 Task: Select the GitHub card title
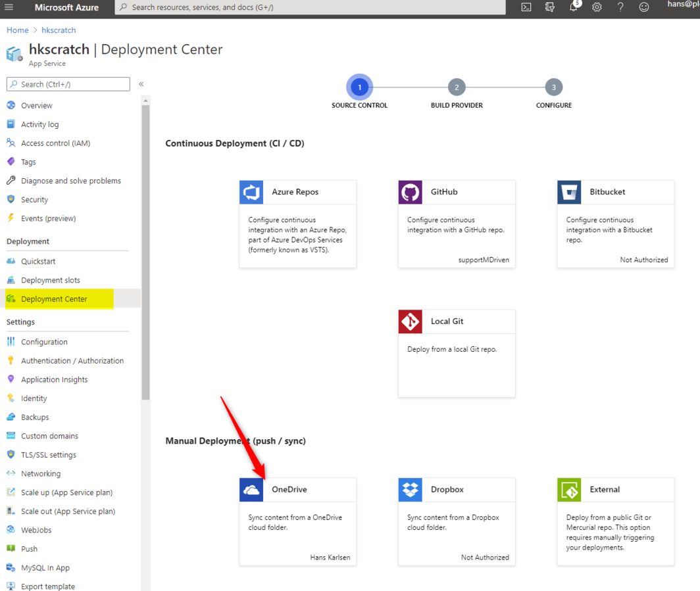click(x=444, y=192)
